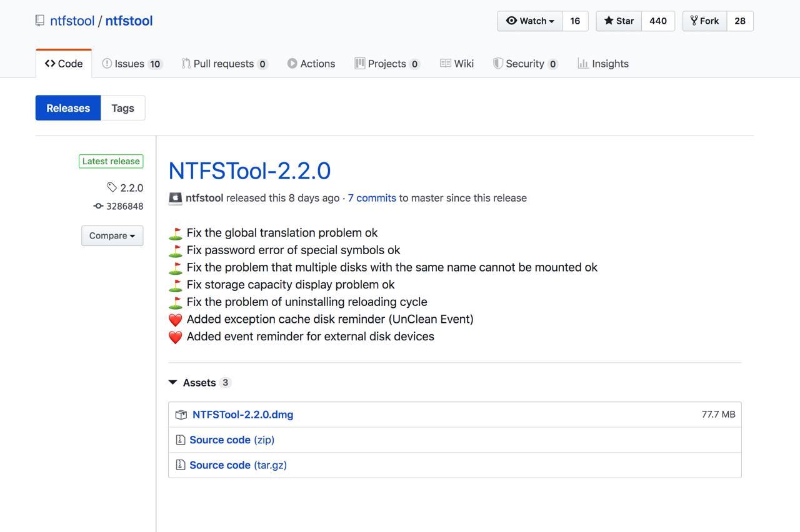Click the Latest release badge
Viewport: 800px width, 532px height.
[111, 161]
